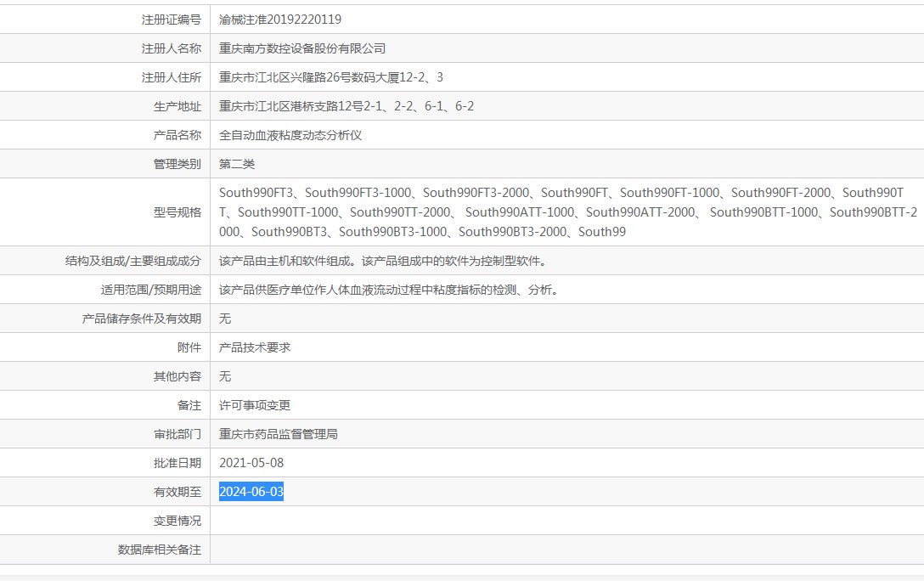The width and height of the screenshot is (924, 581).
Task: Click the 生产地址 label
Action: click(177, 106)
